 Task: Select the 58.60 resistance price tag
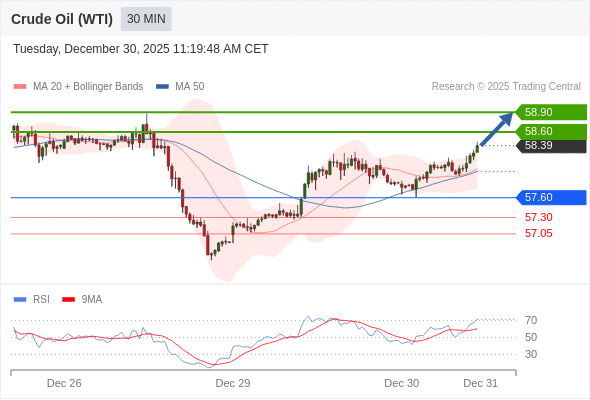pyautogui.click(x=551, y=131)
